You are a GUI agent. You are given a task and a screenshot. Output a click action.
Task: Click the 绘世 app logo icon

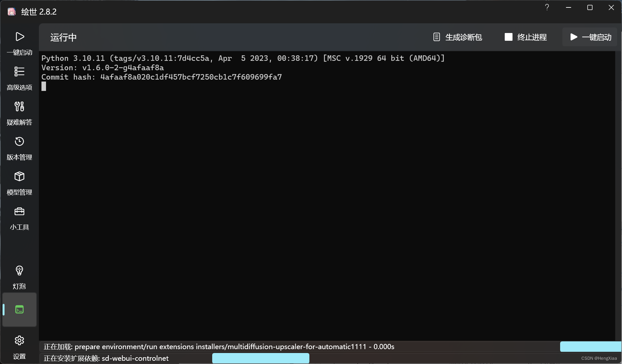(12, 12)
